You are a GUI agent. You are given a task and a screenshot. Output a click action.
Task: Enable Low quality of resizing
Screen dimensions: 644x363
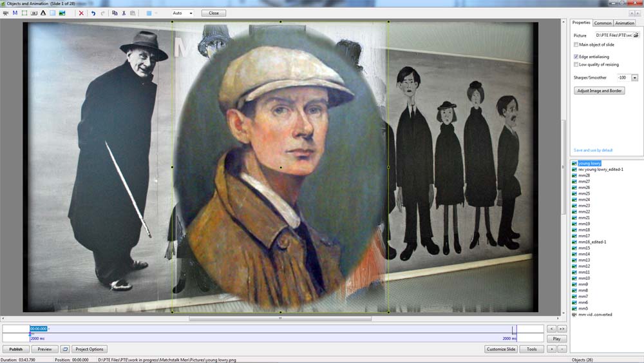click(576, 64)
